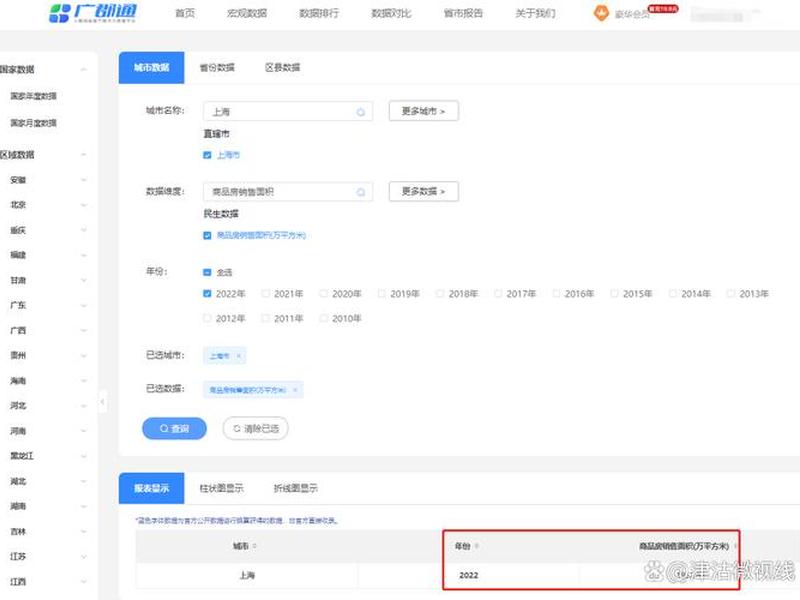
Task: Expand the 江苏 region chevron
Action: (x=84, y=557)
